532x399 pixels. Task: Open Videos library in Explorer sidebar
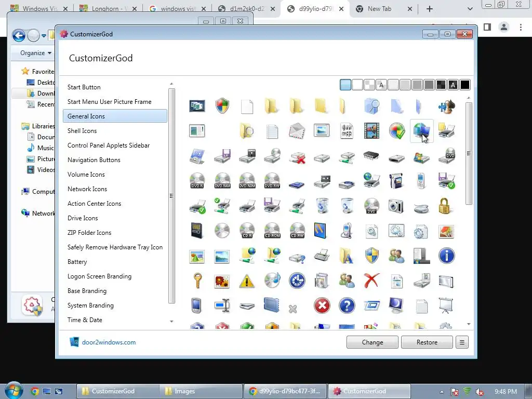pyautogui.click(x=41, y=170)
